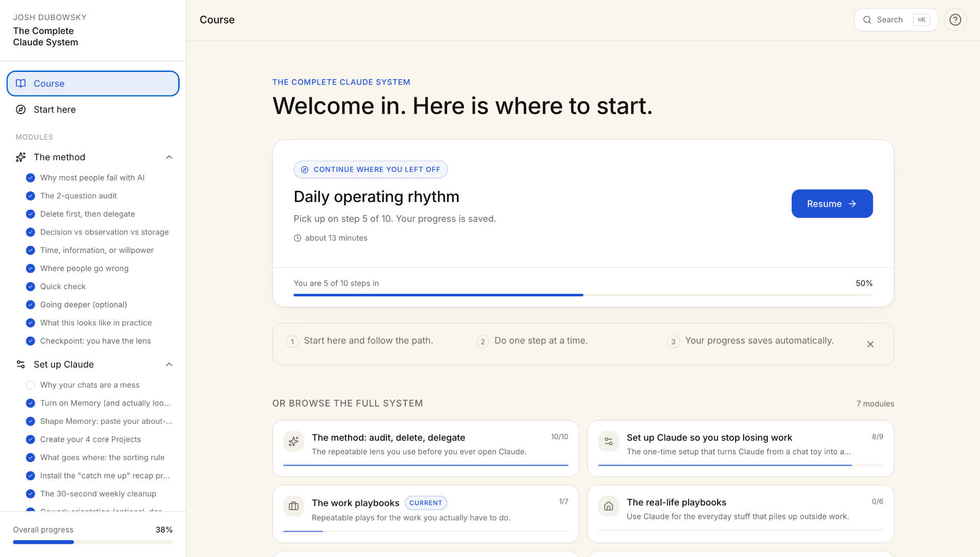The width and height of the screenshot is (980, 557).
Task: Open The method: audit, delete, delegate card
Action: tap(426, 448)
